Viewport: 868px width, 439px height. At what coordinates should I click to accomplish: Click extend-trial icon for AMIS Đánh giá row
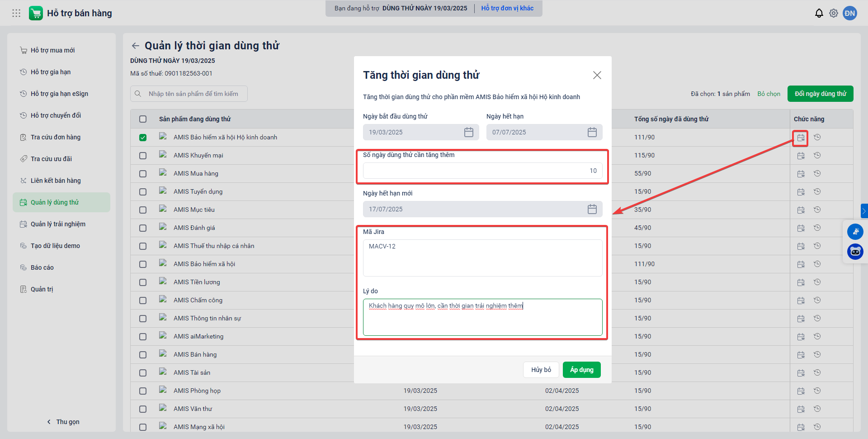[801, 228]
